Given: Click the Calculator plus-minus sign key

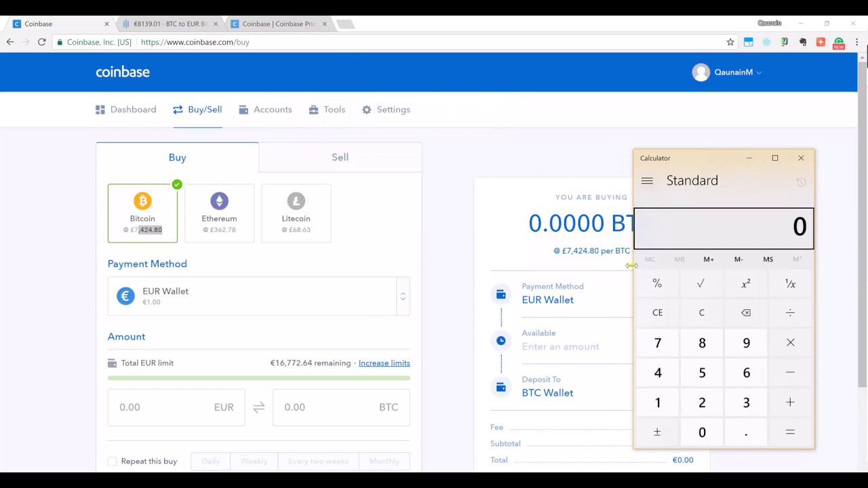Looking at the screenshot, I should coord(657,432).
